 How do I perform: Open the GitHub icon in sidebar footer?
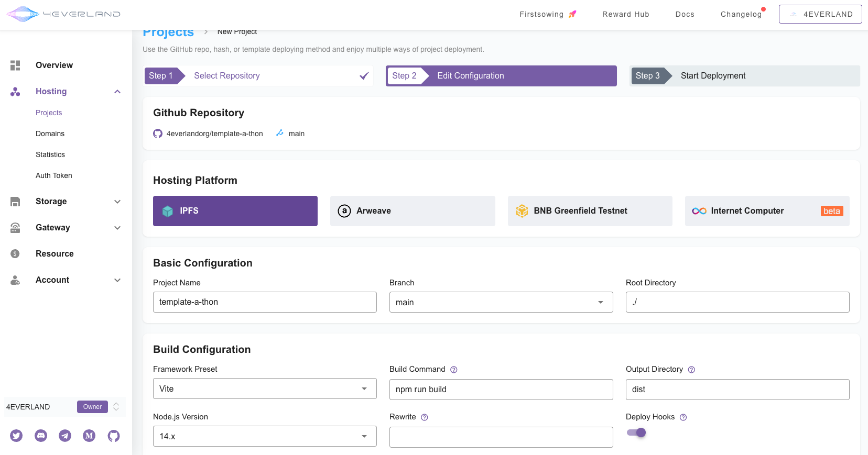point(114,436)
